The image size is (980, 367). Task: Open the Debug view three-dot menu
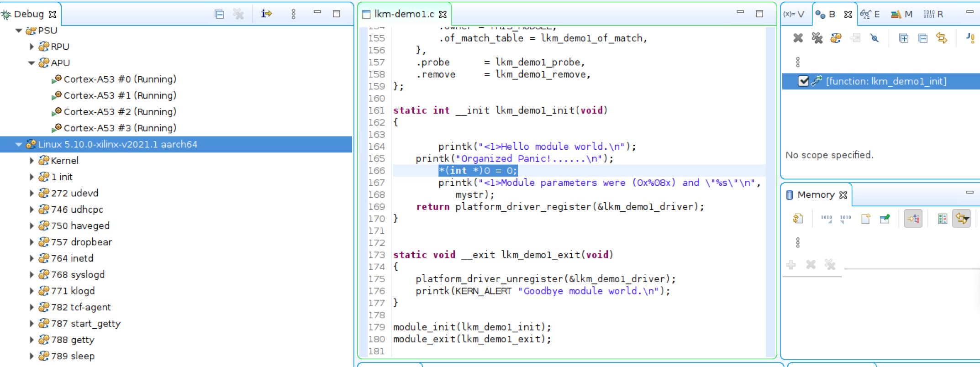point(293,14)
